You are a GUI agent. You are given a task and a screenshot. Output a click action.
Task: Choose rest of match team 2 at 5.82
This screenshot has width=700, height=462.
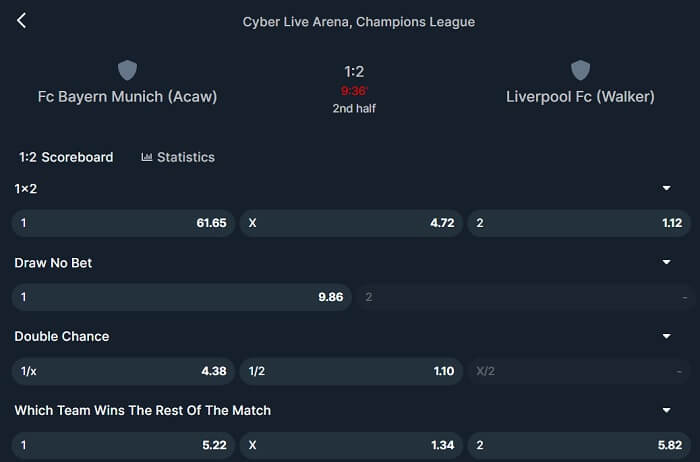(579, 445)
